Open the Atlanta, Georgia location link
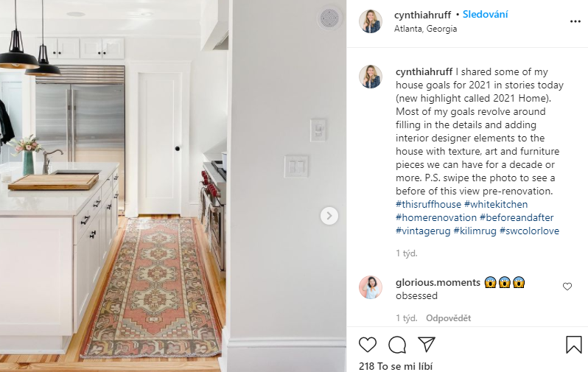The height and width of the screenshot is (372, 588). (x=425, y=29)
